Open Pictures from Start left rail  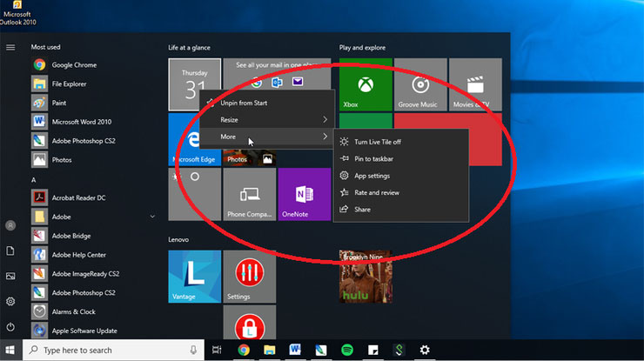click(x=10, y=276)
